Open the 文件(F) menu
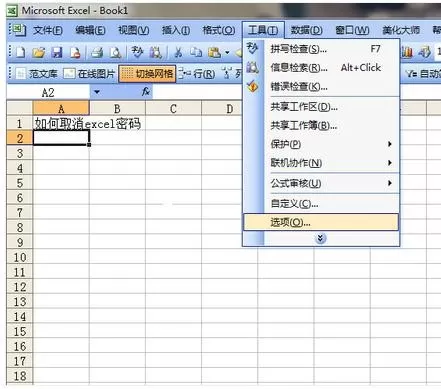The width and height of the screenshot is (441, 389). tap(48, 30)
